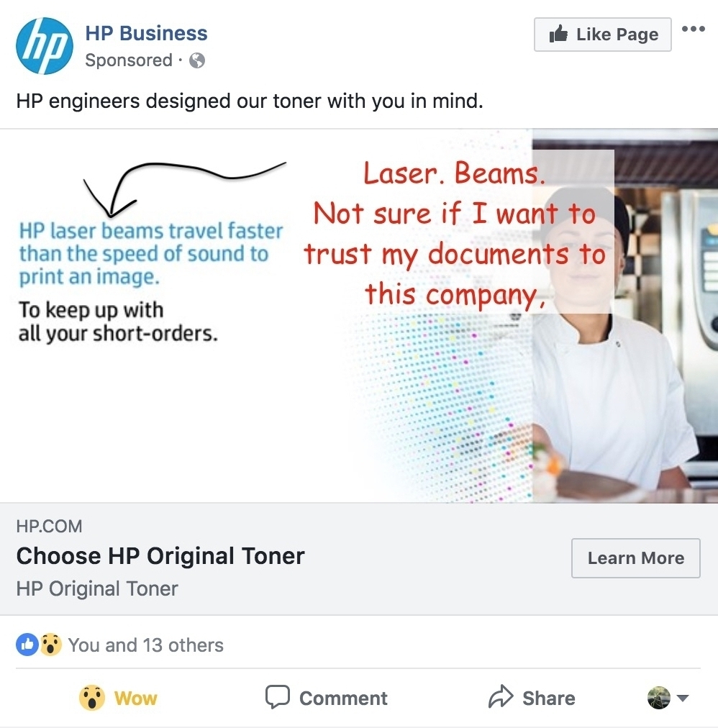Screen dimensions: 718x728
Task: Click the HP logo profile picture
Action: (x=45, y=46)
